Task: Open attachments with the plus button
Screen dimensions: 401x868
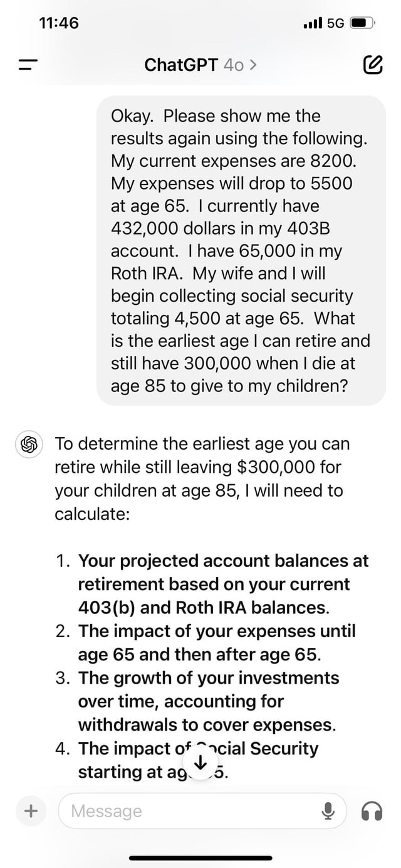Action: [29, 811]
